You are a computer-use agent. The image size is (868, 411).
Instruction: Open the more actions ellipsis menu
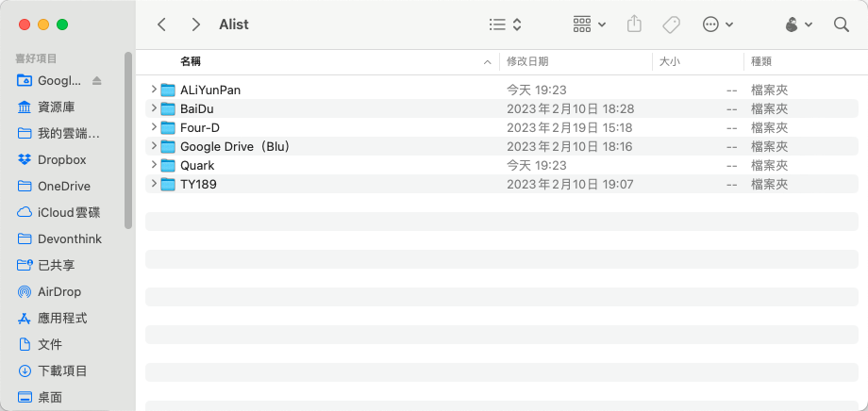[x=718, y=25]
